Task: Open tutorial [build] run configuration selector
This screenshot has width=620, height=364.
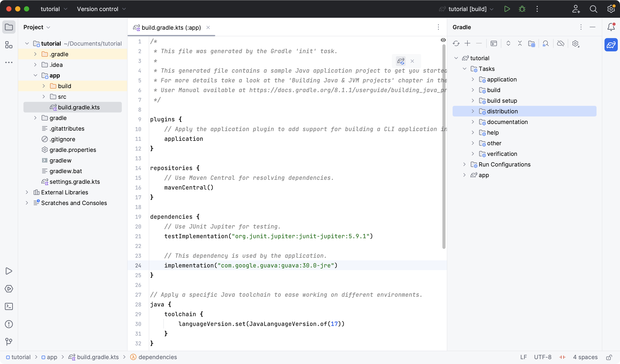Action: 467,9
